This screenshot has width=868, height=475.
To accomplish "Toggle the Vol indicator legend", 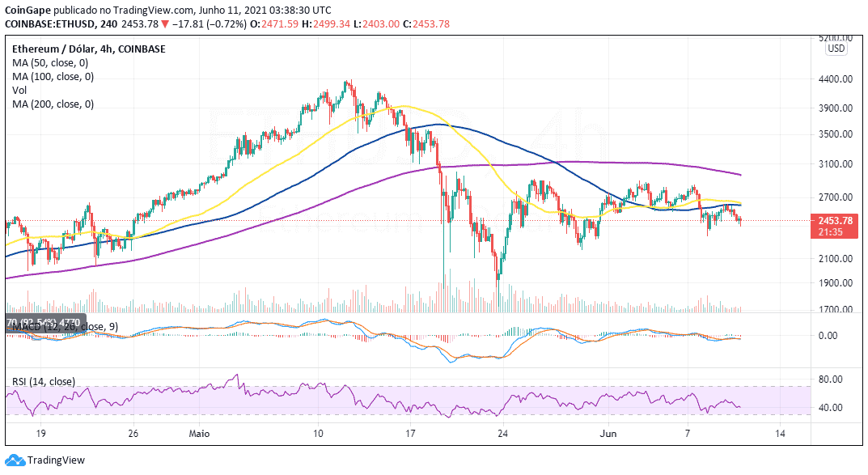I will [20, 91].
